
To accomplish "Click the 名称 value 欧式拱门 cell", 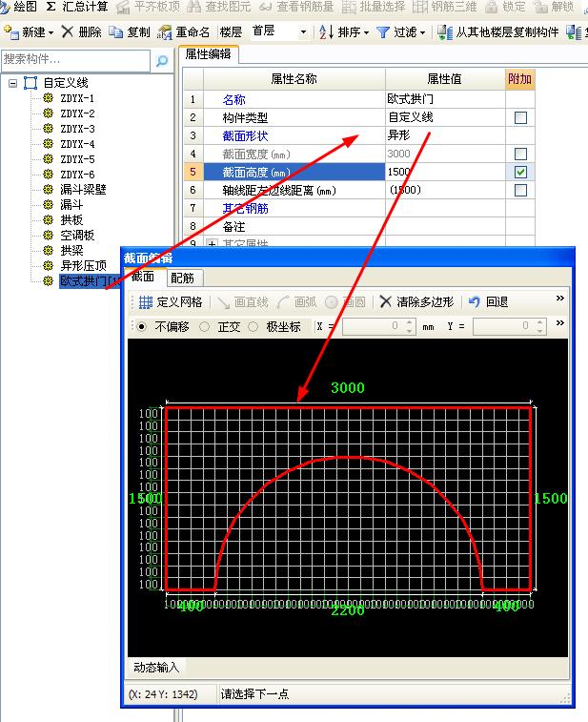I will pos(445,99).
